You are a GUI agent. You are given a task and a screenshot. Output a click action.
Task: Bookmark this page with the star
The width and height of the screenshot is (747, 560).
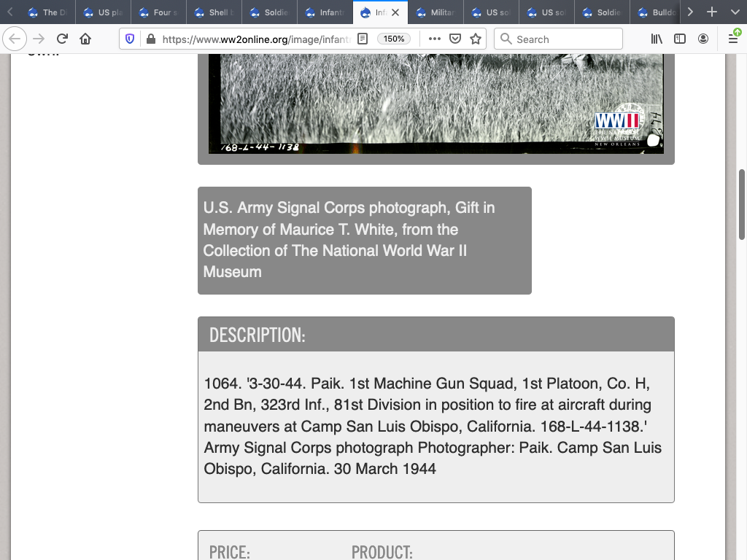coord(476,39)
